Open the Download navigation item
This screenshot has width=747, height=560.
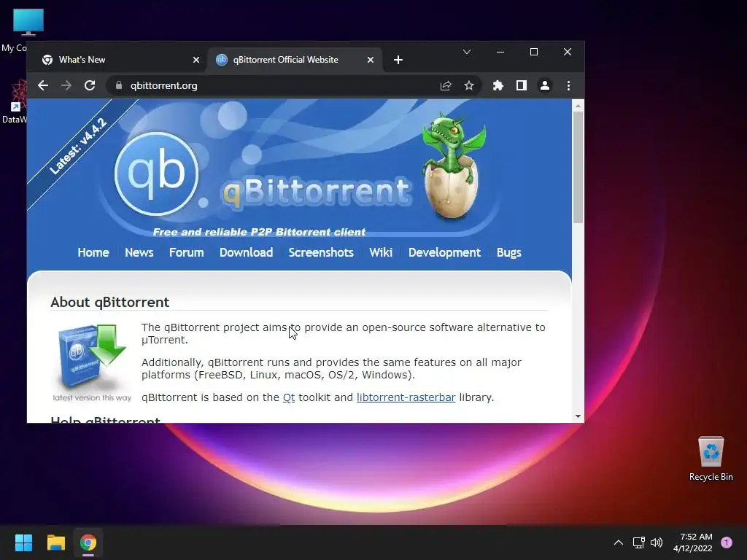(247, 252)
